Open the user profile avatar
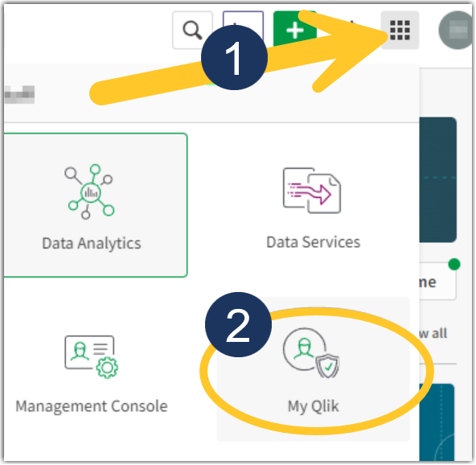The image size is (476, 465). pyautogui.click(x=457, y=30)
